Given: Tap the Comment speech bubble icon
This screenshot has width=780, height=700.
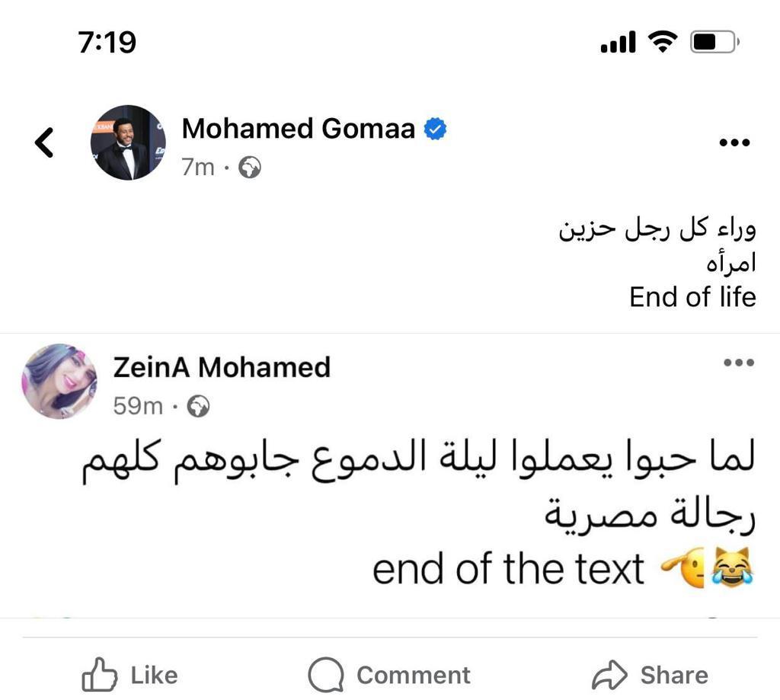Looking at the screenshot, I should tap(326, 675).
